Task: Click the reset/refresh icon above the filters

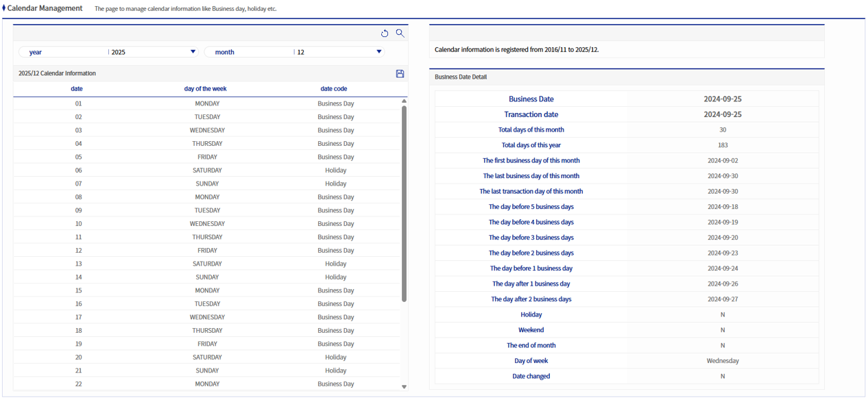Action: point(385,34)
